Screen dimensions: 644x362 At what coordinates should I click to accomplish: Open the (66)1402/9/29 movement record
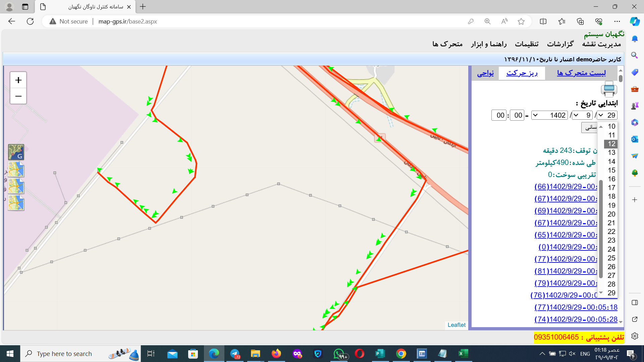[566, 186]
